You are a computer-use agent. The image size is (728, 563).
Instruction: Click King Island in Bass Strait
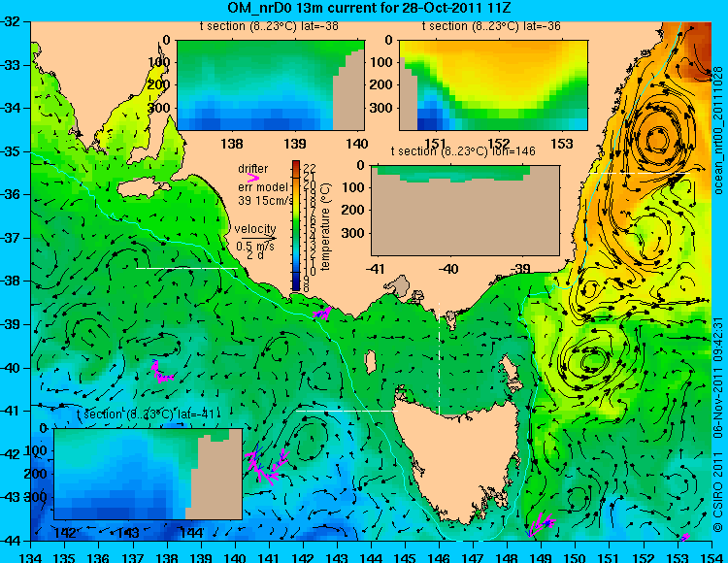click(371, 362)
